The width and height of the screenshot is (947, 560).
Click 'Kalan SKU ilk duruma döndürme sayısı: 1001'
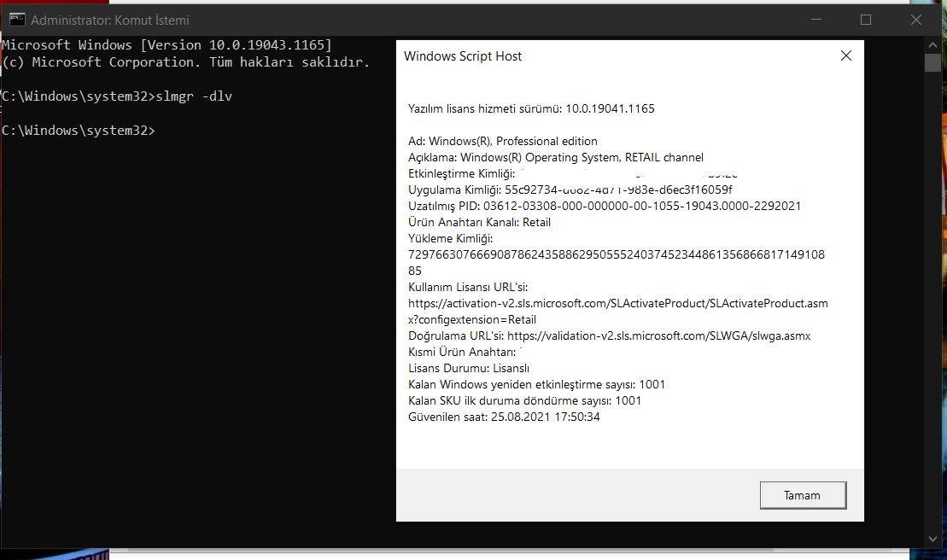pyautogui.click(x=524, y=401)
